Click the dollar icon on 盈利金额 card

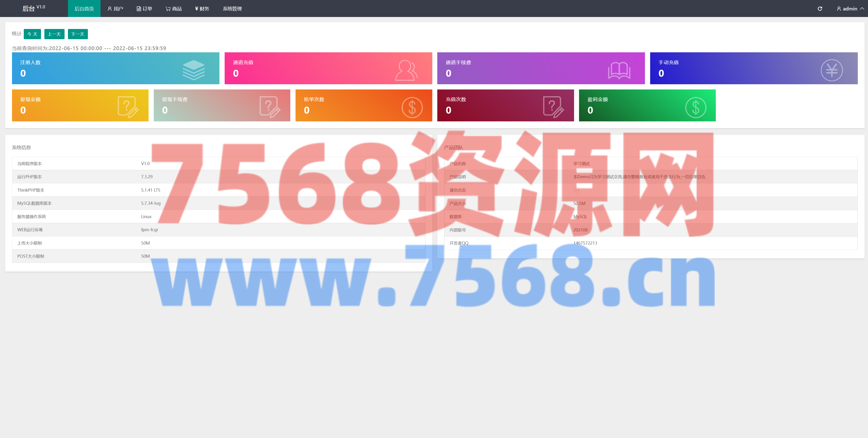tap(695, 108)
